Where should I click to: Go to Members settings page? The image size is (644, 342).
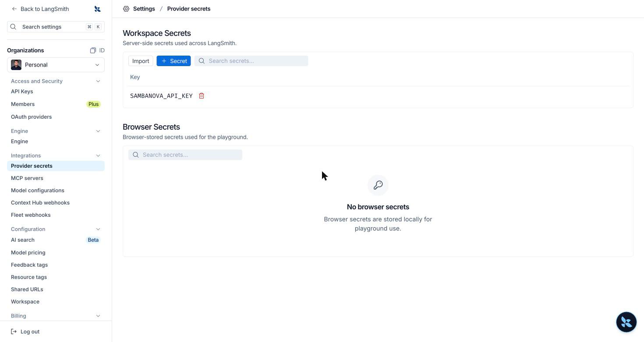[x=56, y=104]
